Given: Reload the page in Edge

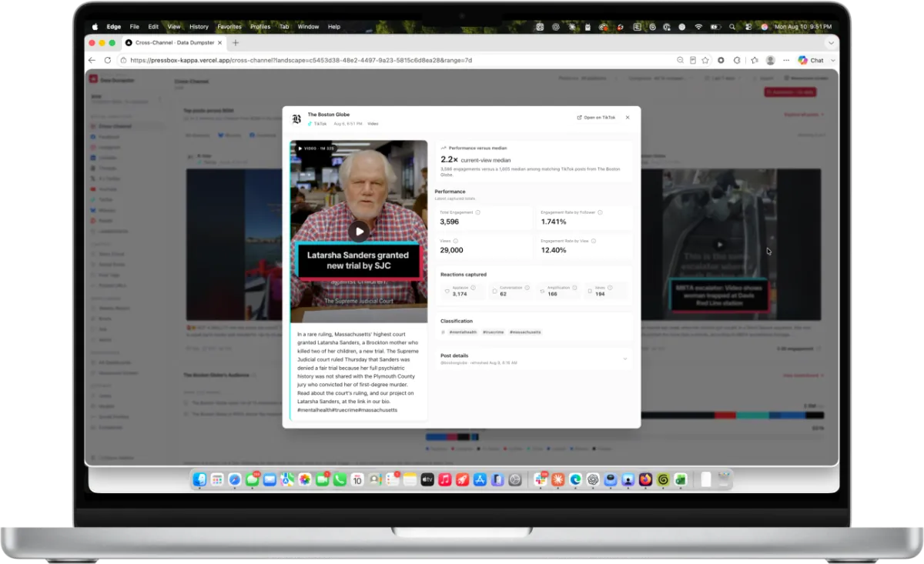Looking at the screenshot, I should click(108, 60).
